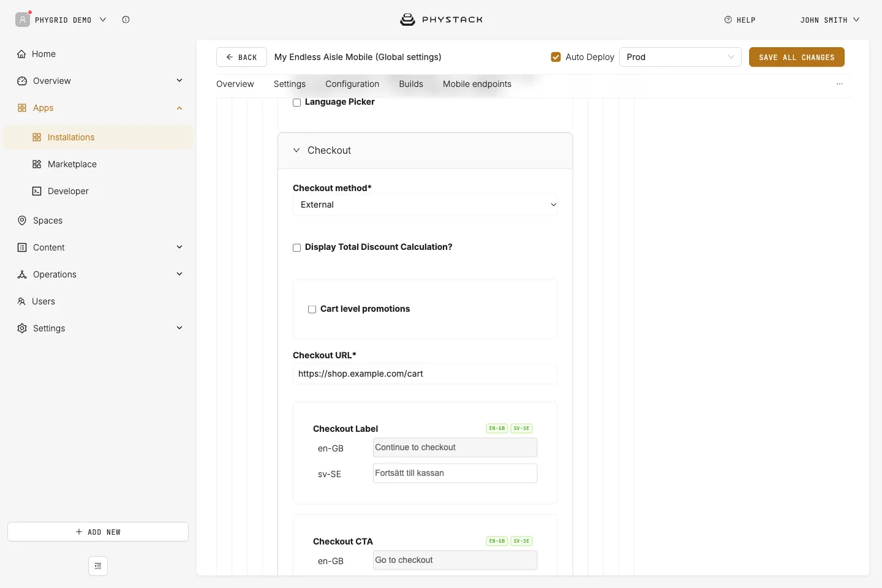Click the Spaces location pin icon
This screenshot has width=882, height=588.
(22, 221)
